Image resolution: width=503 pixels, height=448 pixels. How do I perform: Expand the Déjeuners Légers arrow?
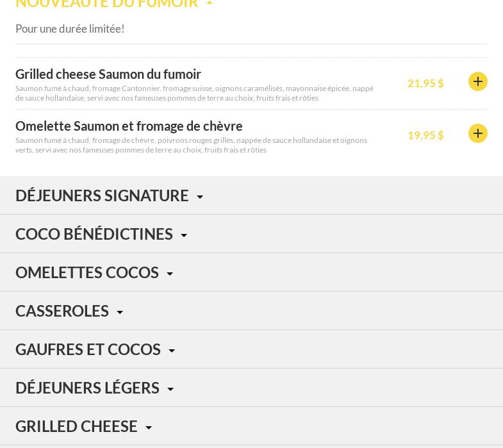click(x=170, y=390)
